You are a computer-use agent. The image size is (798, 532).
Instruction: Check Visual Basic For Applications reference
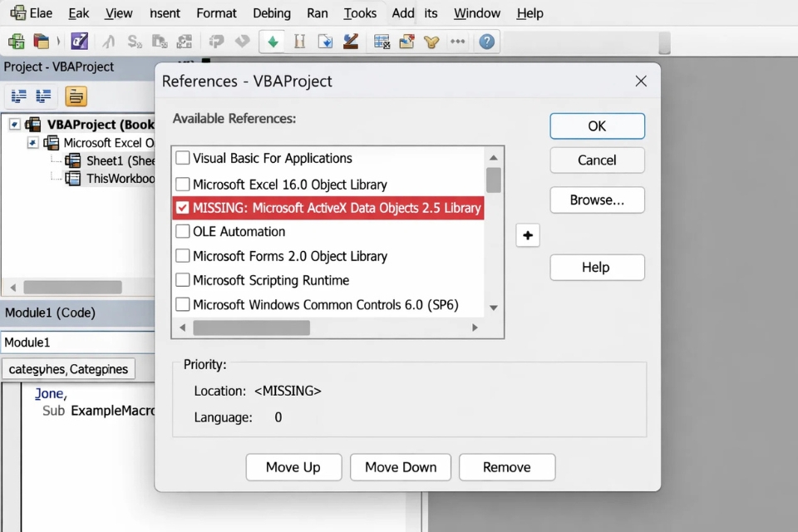pyautogui.click(x=182, y=158)
